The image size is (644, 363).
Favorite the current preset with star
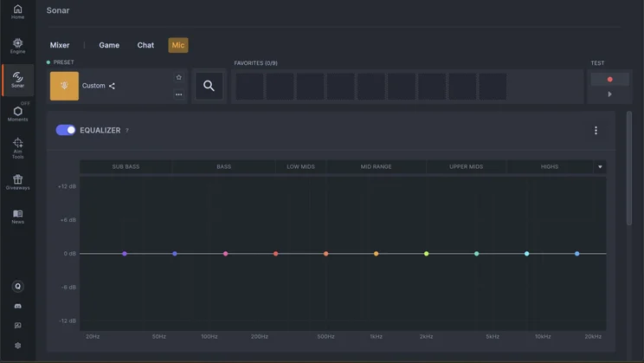(178, 77)
